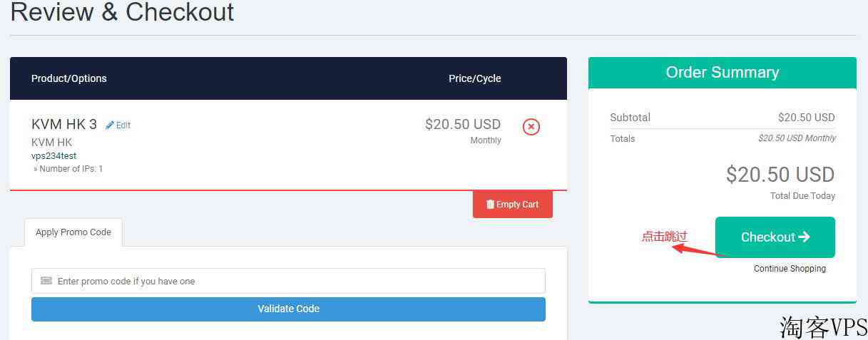
Task: Click the Product/Options column header
Action: pyautogui.click(x=69, y=78)
